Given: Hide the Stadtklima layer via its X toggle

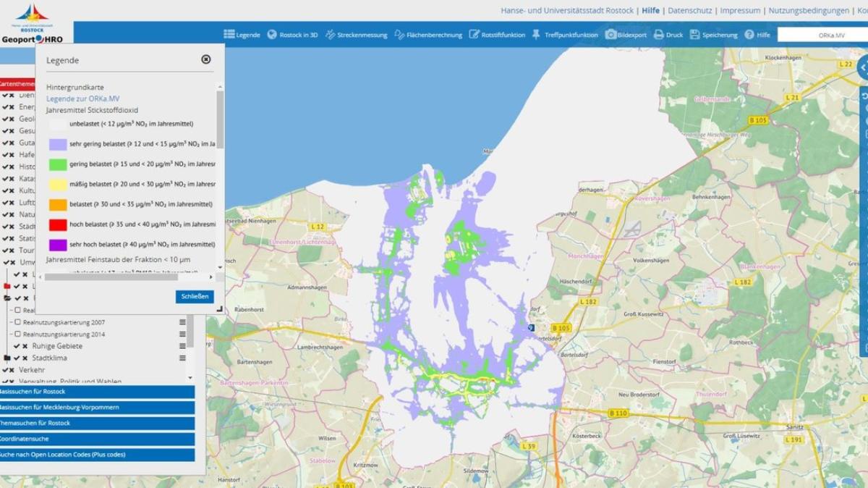Looking at the screenshot, I should click(x=24, y=358).
